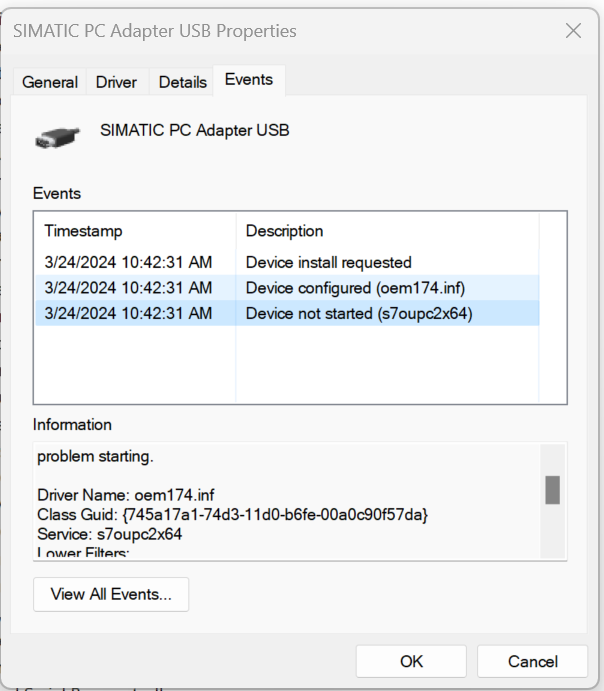604x691 pixels.
Task: Select the Events tab
Action: click(249, 80)
